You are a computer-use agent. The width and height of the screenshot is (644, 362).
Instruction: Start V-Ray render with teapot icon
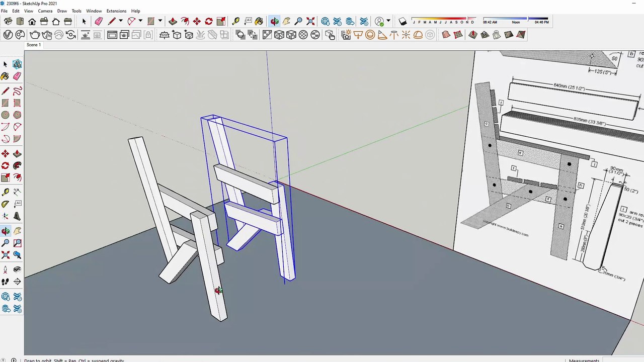pyautogui.click(x=35, y=35)
